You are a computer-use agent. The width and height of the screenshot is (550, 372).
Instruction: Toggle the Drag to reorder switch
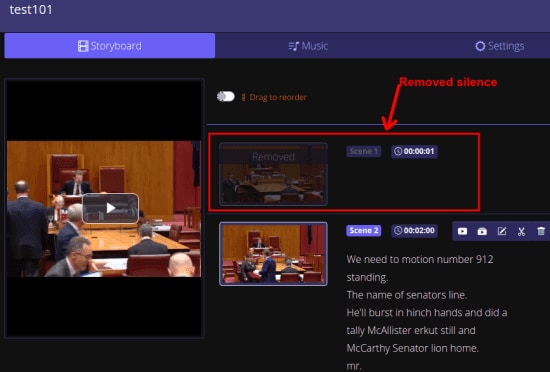tap(226, 96)
